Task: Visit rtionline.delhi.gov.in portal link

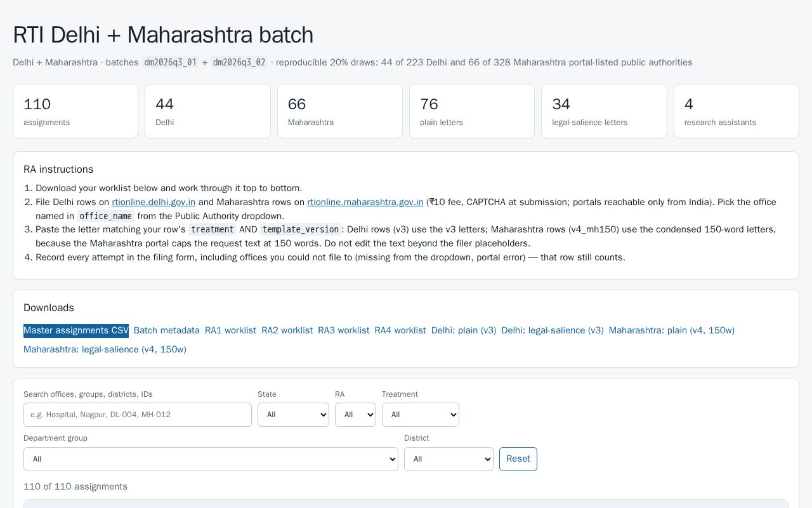Action: pyautogui.click(x=154, y=202)
